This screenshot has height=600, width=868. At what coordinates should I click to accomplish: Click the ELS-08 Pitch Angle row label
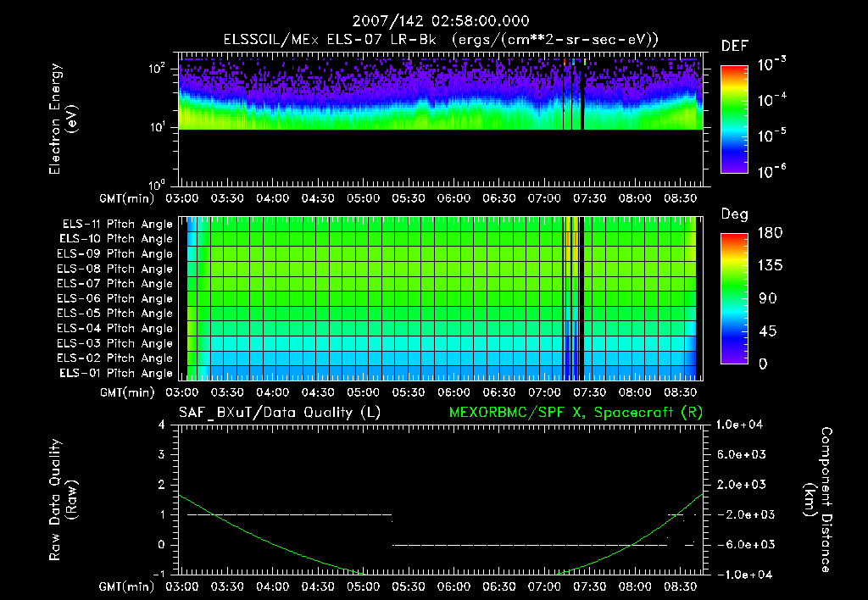click(x=115, y=269)
